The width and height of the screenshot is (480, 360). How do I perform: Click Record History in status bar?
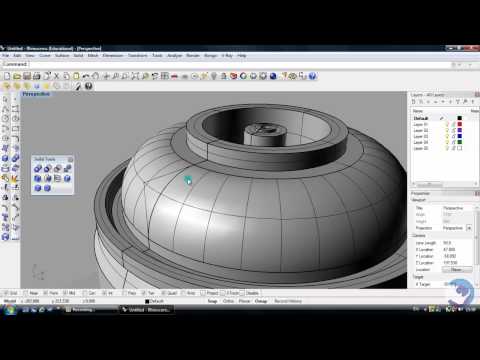tap(288, 301)
